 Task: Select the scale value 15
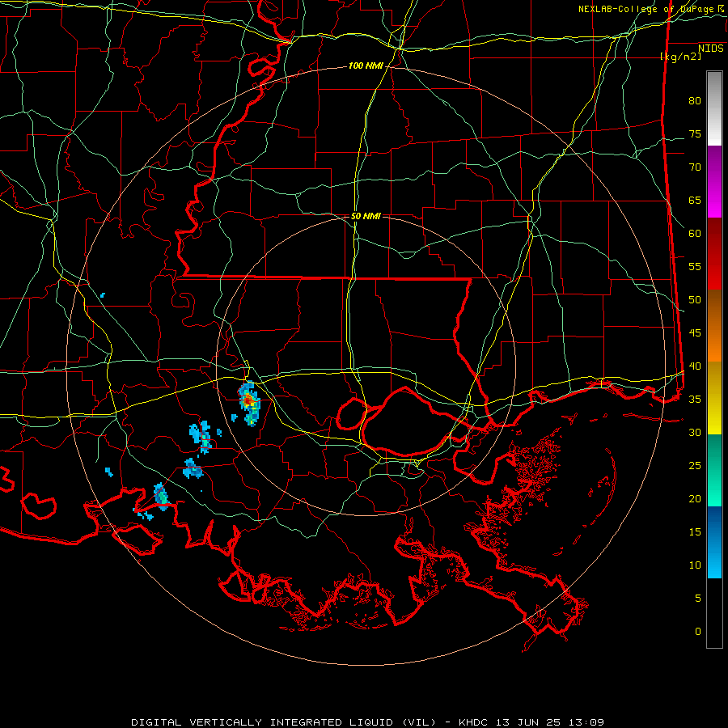[x=695, y=532]
